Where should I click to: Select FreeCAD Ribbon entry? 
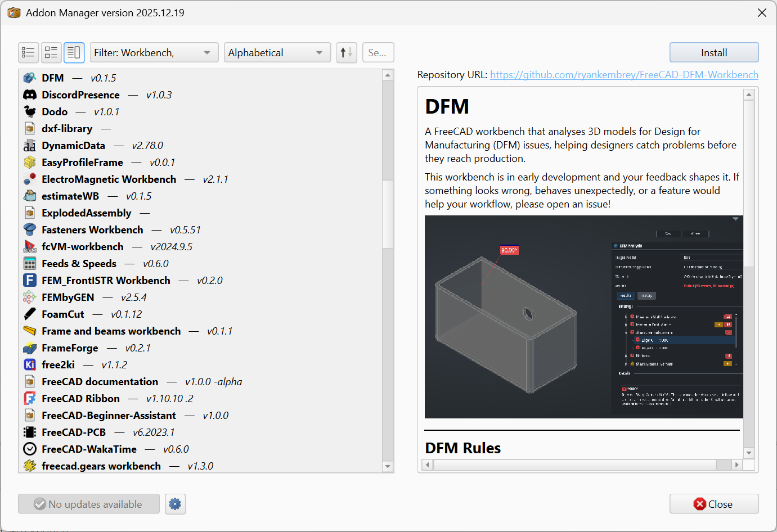click(x=200, y=398)
